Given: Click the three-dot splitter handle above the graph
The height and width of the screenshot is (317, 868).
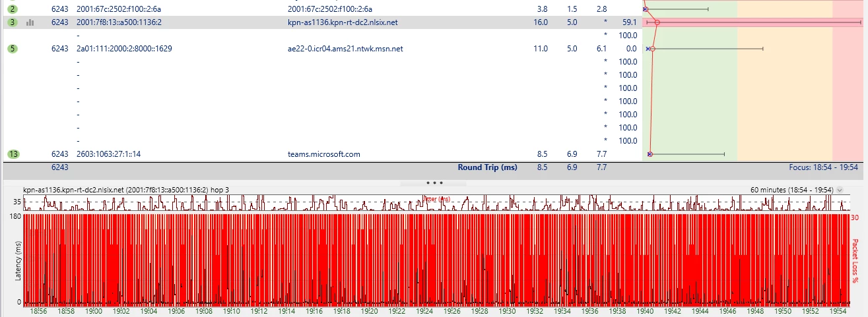Looking at the screenshot, I should coord(434,183).
